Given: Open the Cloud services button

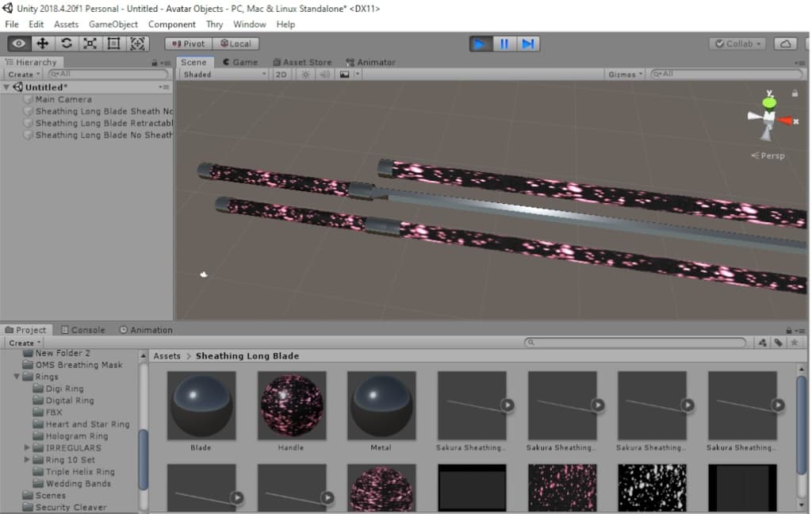Looking at the screenshot, I should click(784, 44).
